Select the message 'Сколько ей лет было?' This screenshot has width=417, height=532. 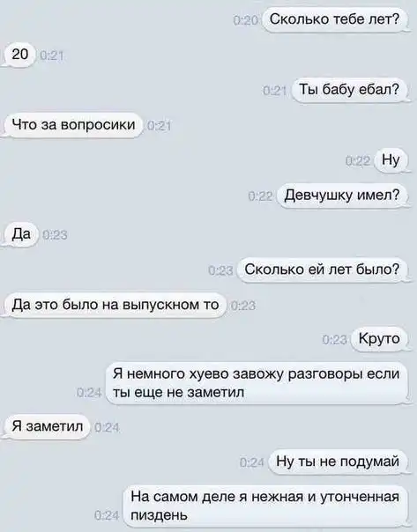coord(322,270)
